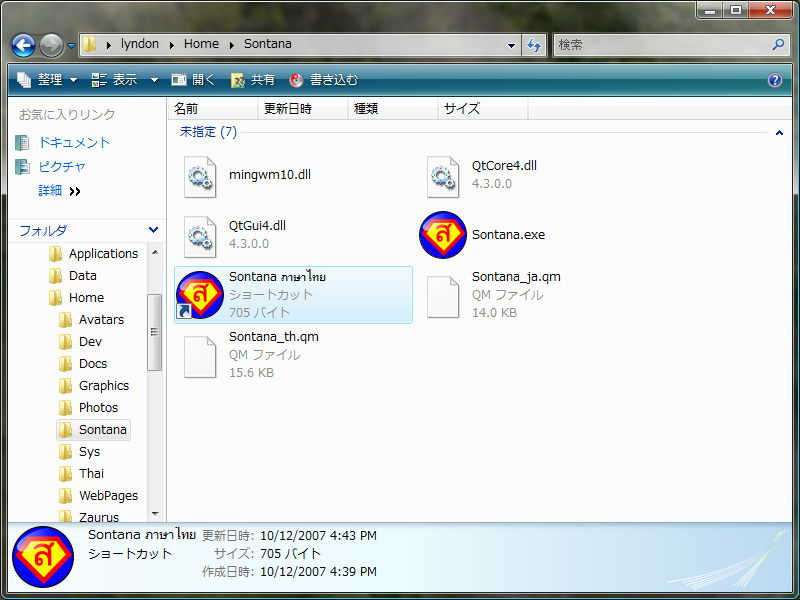Select the Sontana_th.qm file icon
Image resolution: width=800 pixels, height=600 pixels.
tap(200, 355)
